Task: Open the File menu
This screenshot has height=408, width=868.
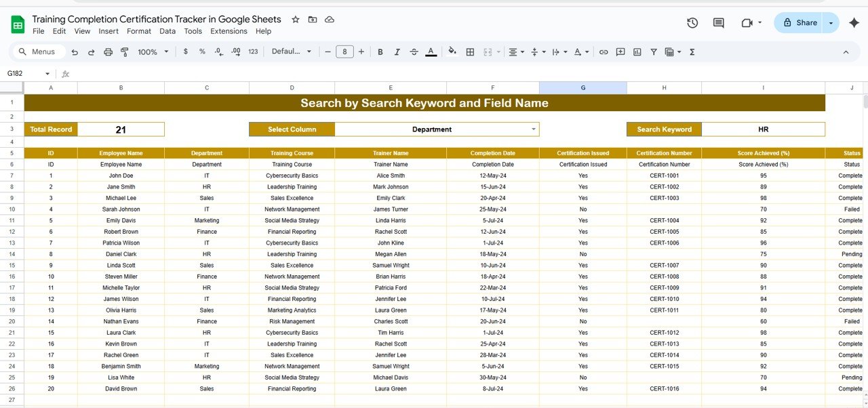Action: tap(39, 31)
